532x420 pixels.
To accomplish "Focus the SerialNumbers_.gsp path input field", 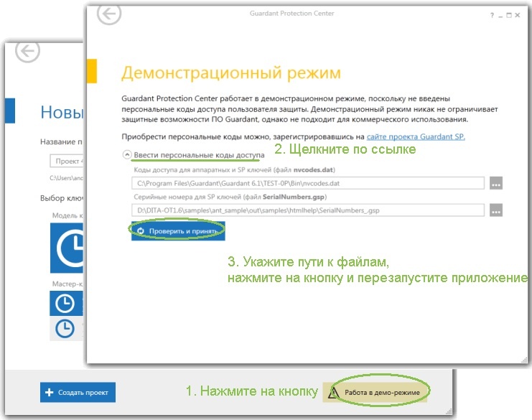I will coord(309,210).
